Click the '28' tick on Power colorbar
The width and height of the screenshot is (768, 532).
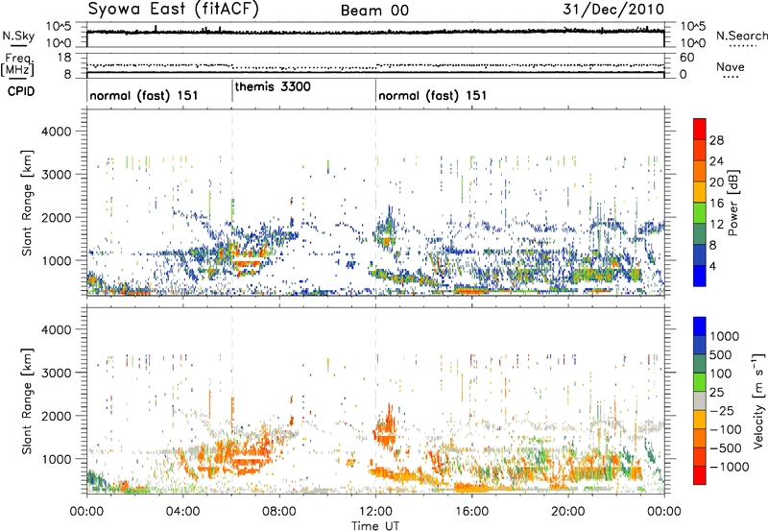pyautogui.click(x=716, y=140)
